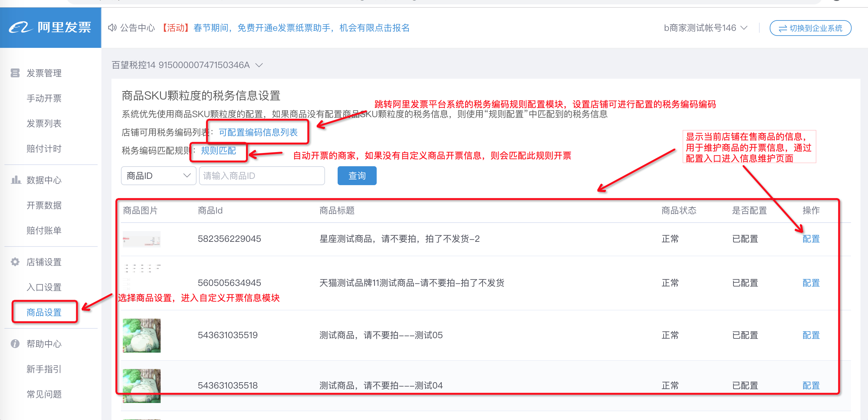Click the switch arrows icon in 切换到企业系统
Screen dimensions: 868x420
(782, 28)
